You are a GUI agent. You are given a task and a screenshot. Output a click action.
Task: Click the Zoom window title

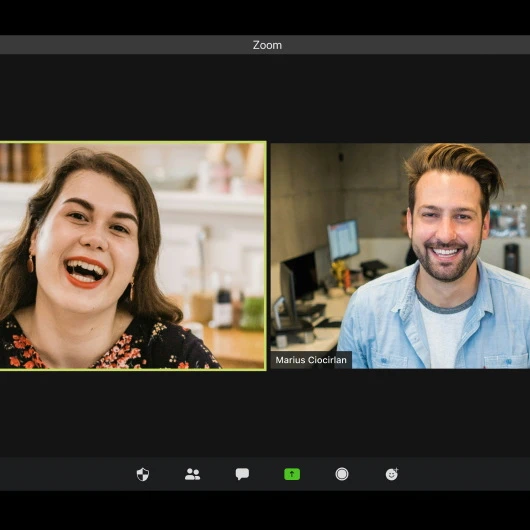click(x=267, y=45)
